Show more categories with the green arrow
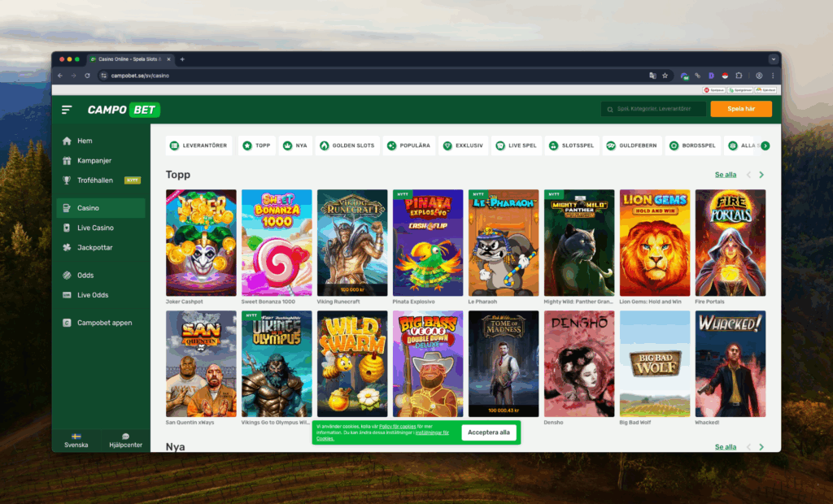 pyautogui.click(x=765, y=146)
